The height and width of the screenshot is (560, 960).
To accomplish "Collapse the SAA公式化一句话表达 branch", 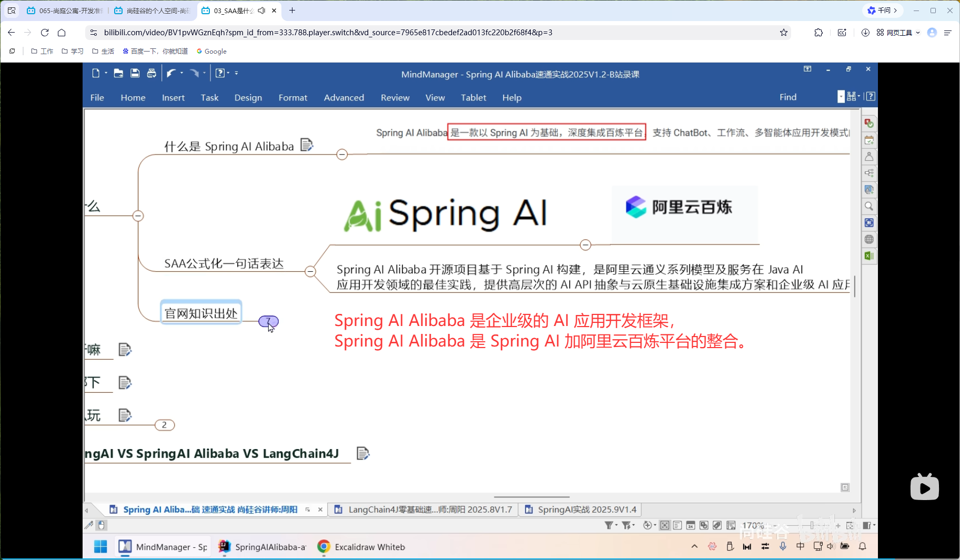I will coord(310,270).
